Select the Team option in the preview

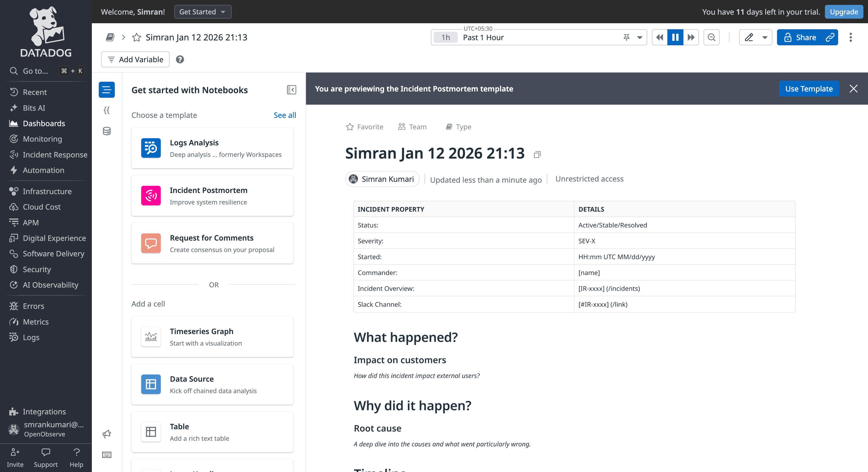pos(412,127)
